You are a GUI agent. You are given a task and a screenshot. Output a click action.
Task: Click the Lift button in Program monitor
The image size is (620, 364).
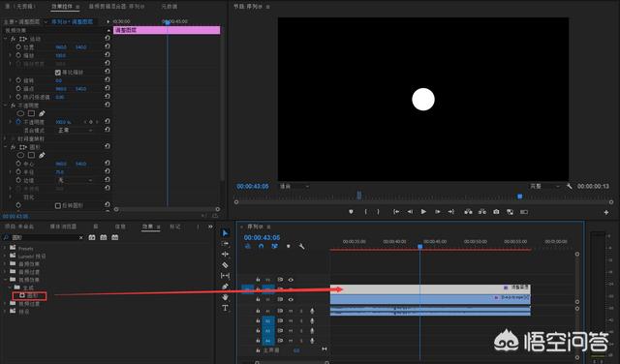[468, 212]
